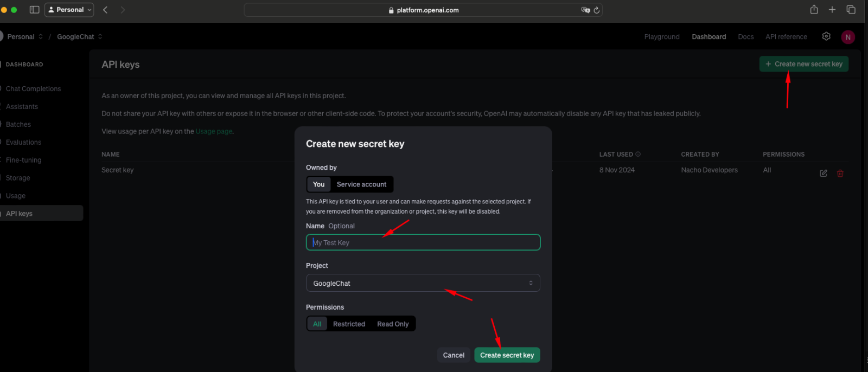Screen dimensions: 868x372
Task: Click the Create secret key button
Action: (x=507, y=355)
